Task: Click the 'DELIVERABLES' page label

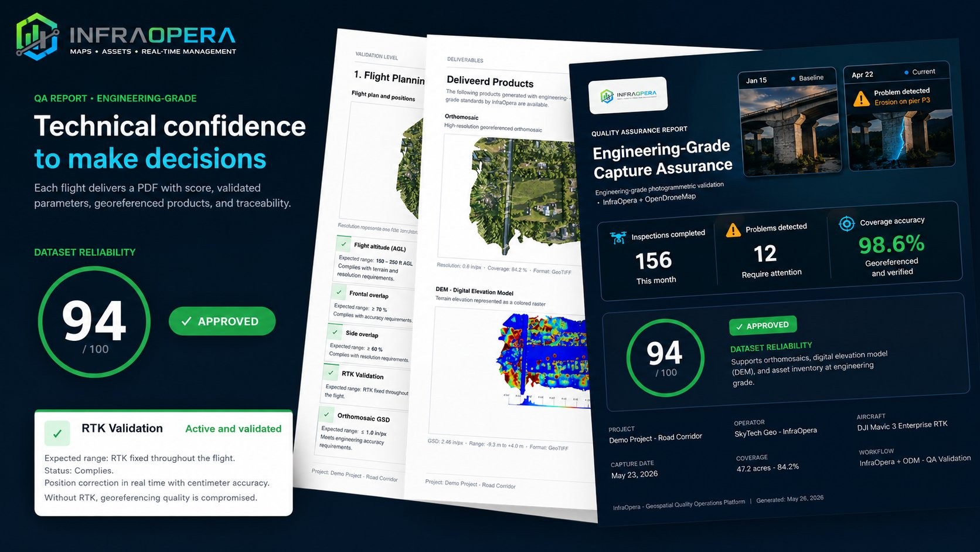Action: (x=465, y=60)
